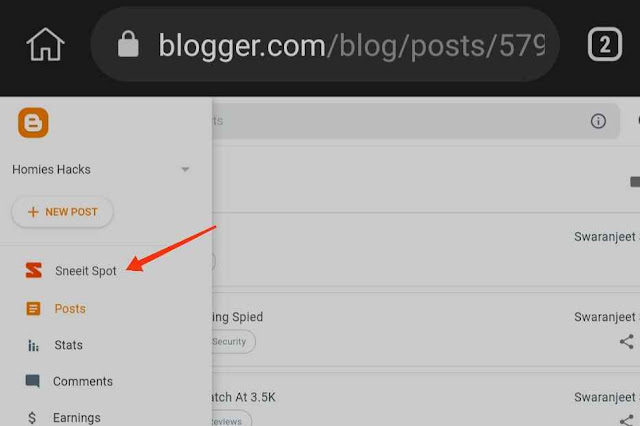Click the search posts field
This screenshot has width=640, height=426.
point(416,121)
